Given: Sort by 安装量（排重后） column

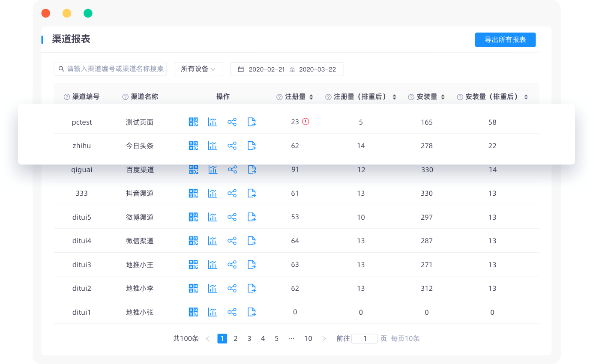Looking at the screenshot, I should (x=526, y=97).
